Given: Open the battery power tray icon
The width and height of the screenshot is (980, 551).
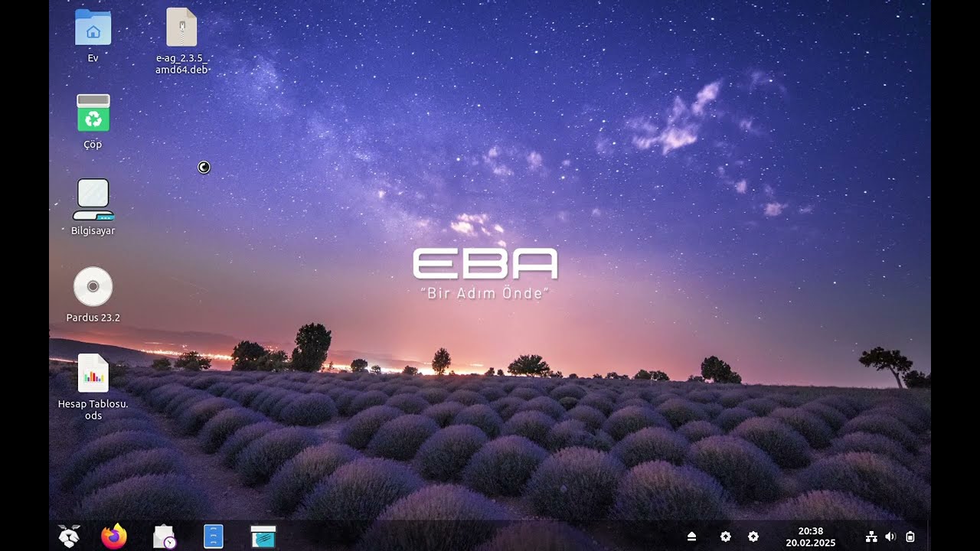Looking at the screenshot, I should tap(910, 536).
